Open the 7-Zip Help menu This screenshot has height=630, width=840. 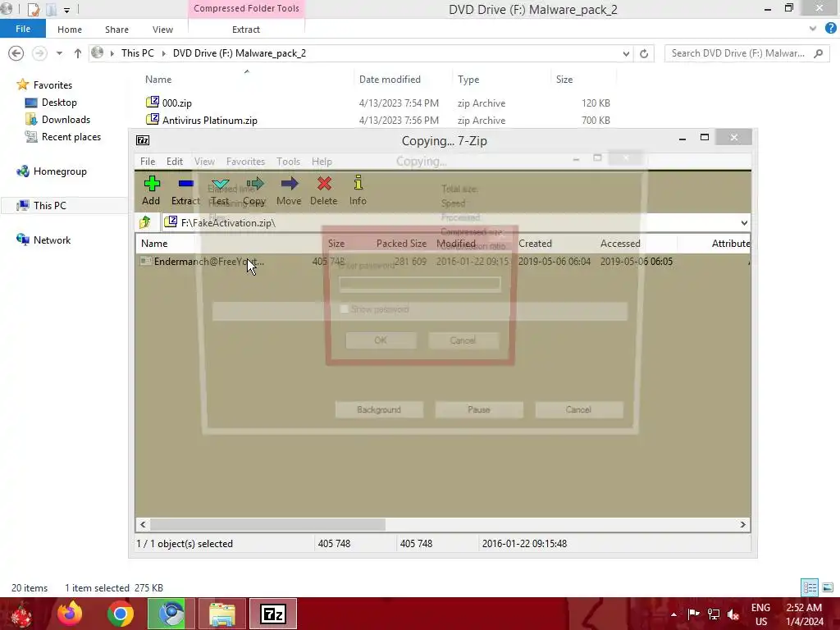(322, 162)
